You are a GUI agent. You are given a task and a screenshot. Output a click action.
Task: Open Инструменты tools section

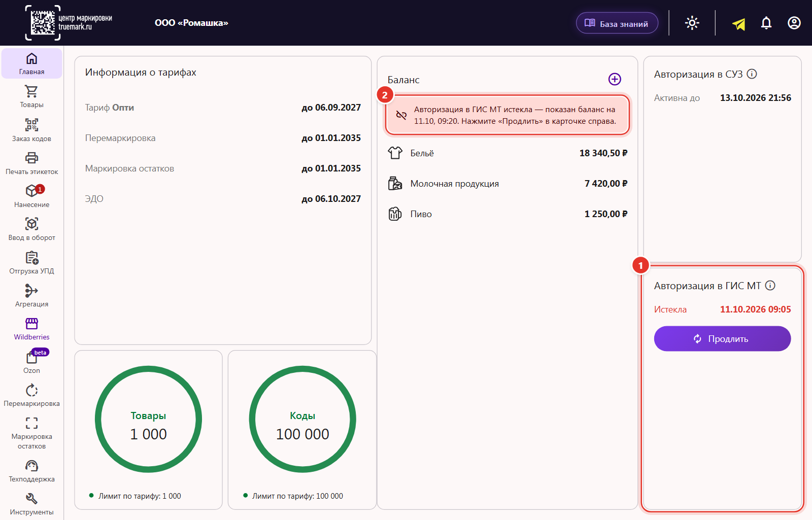point(31,504)
